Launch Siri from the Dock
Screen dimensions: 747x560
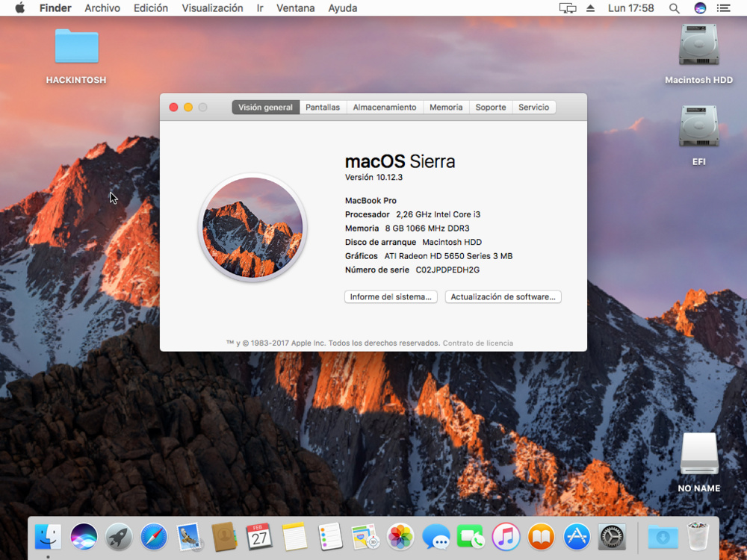[84, 536]
